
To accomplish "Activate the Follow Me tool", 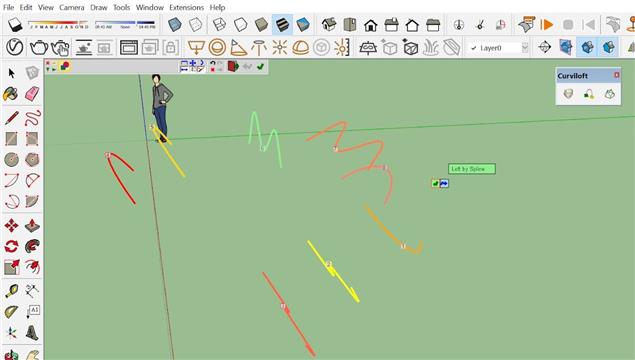I will tap(32, 246).
